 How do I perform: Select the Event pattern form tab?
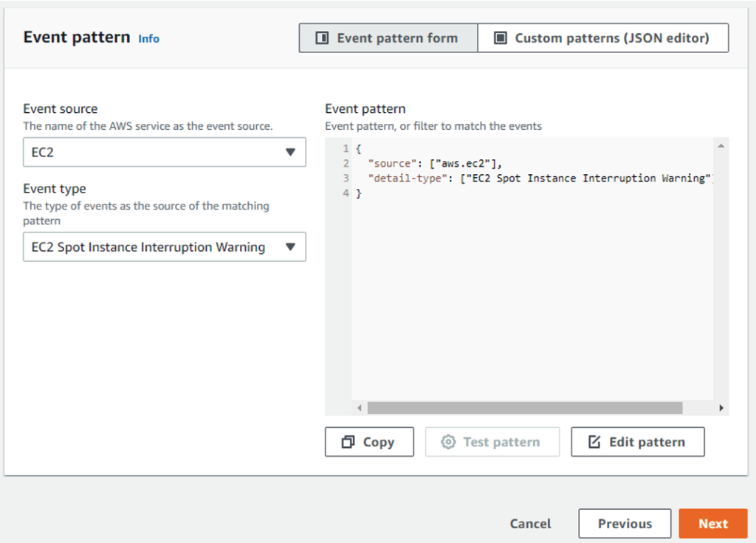point(388,38)
